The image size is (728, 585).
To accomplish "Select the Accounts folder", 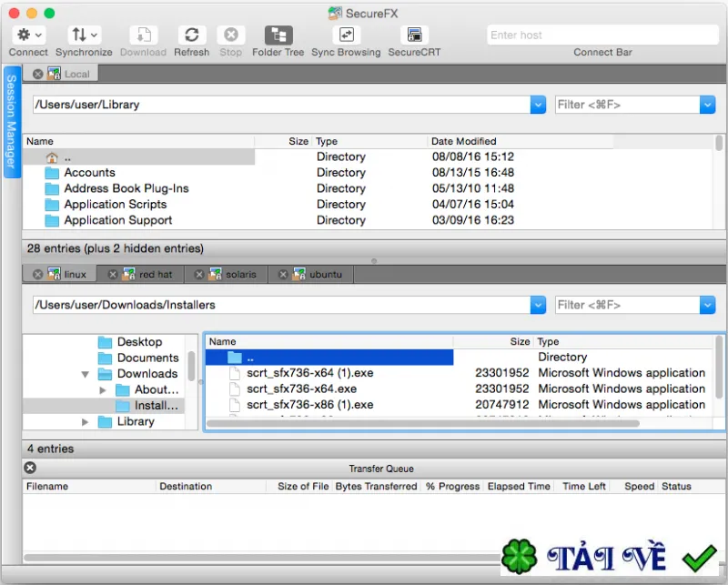I will [89, 173].
